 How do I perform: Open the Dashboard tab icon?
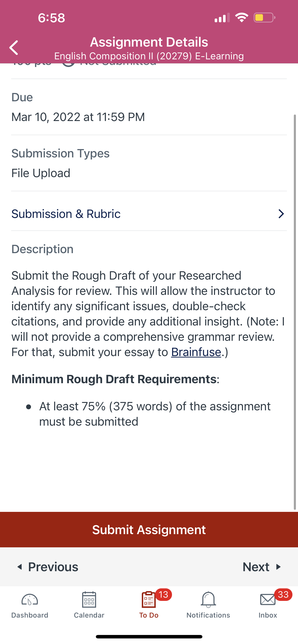pos(29,599)
